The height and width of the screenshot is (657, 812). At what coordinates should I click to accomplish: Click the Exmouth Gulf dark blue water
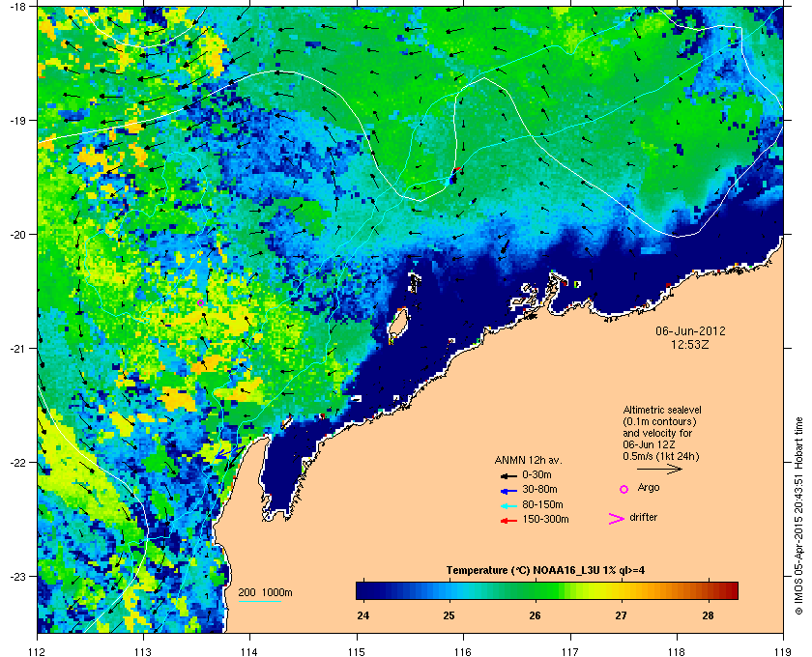[x=280, y=471]
